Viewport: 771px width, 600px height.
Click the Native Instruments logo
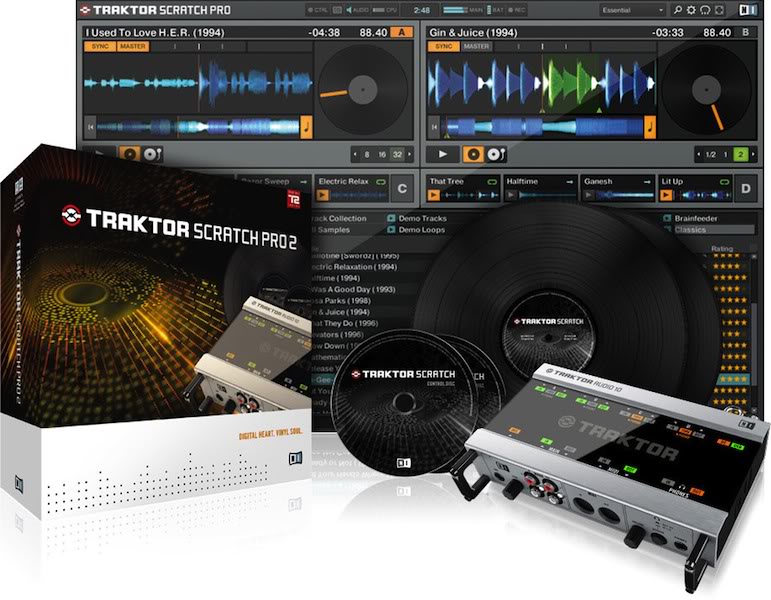[747, 10]
